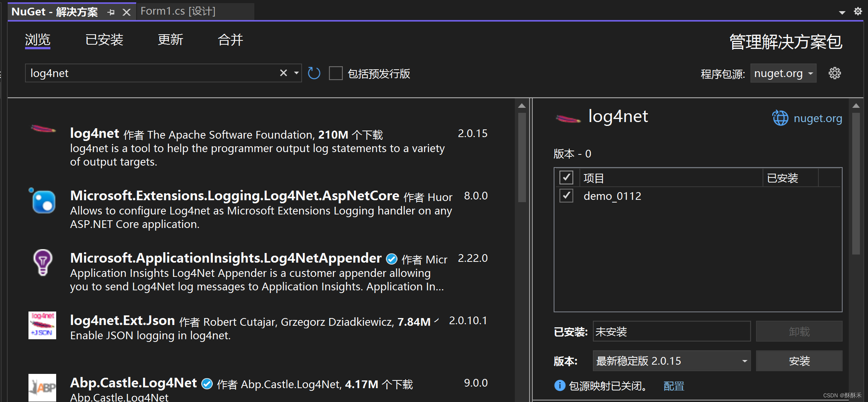Click the log4net.Ext.Json package icon
Screen dimensions: 868x402
[42, 326]
